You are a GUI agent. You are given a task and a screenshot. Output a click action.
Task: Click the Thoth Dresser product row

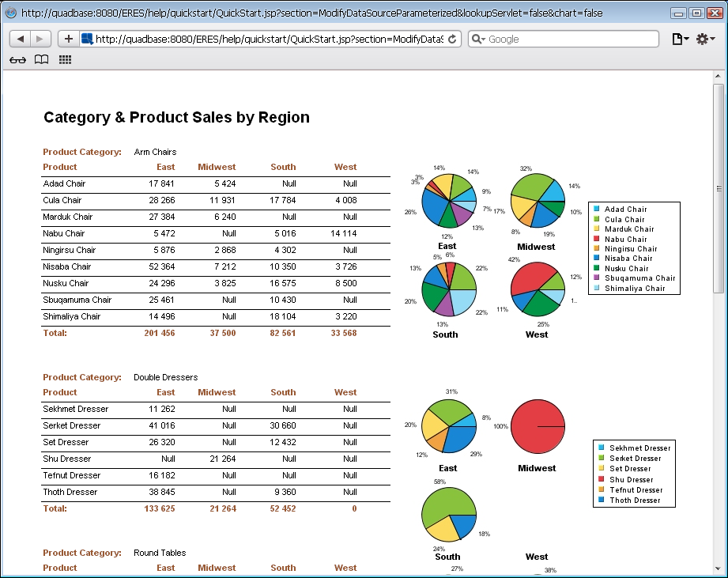tap(216, 492)
